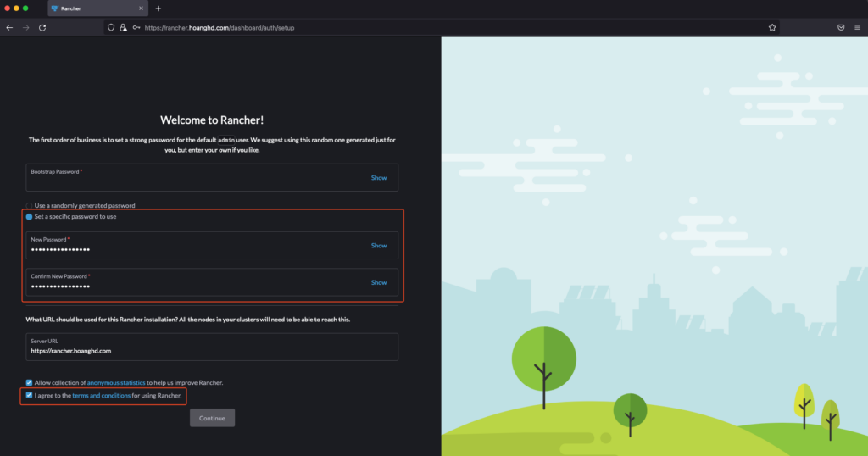Show the New Password value
Image resolution: width=868 pixels, height=456 pixels.
[379, 246]
